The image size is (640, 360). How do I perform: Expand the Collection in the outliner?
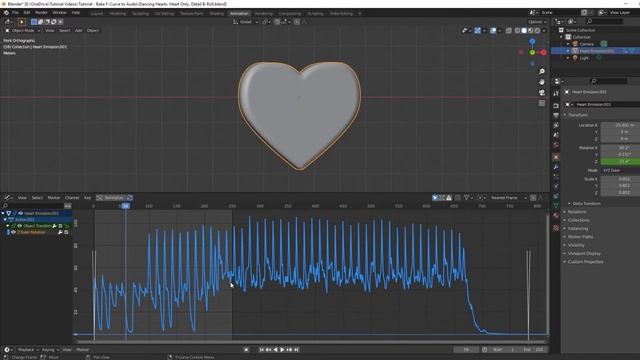pyautogui.click(x=561, y=37)
